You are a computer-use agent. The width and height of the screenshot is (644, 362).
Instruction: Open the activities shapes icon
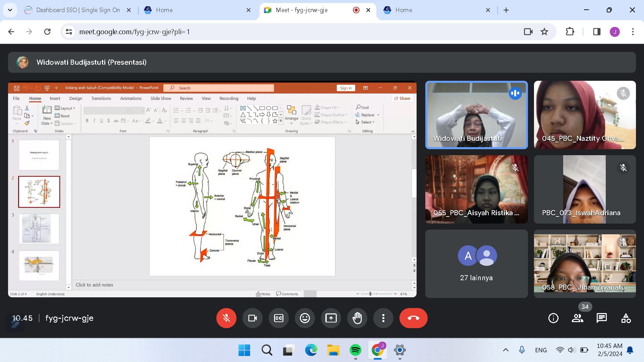(x=626, y=318)
